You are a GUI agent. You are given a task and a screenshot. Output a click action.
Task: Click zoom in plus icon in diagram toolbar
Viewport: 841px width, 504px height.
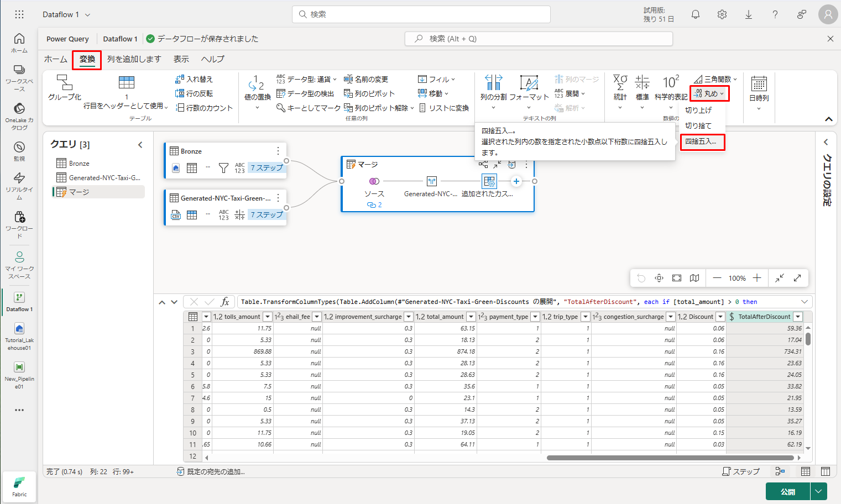click(757, 278)
